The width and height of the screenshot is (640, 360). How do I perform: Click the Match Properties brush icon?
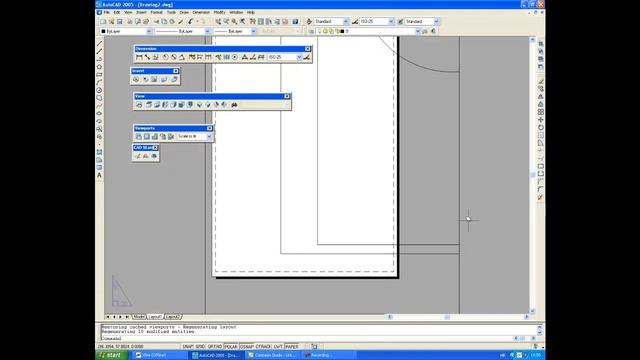point(181,22)
